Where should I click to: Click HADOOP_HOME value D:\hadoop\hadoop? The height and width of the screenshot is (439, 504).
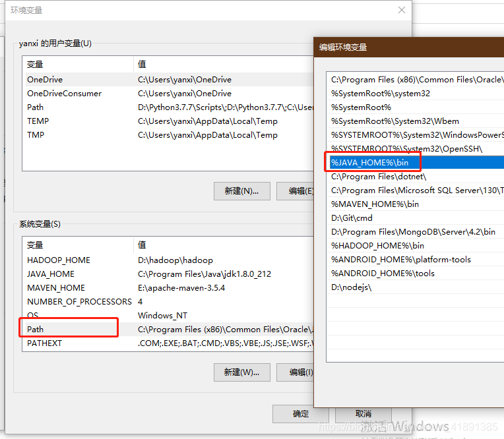(x=175, y=260)
